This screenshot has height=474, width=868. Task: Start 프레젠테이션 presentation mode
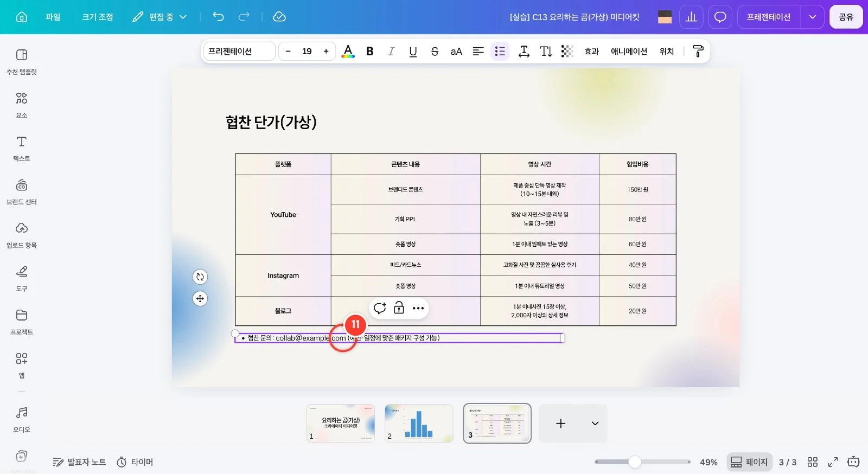click(x=768, y=17)
